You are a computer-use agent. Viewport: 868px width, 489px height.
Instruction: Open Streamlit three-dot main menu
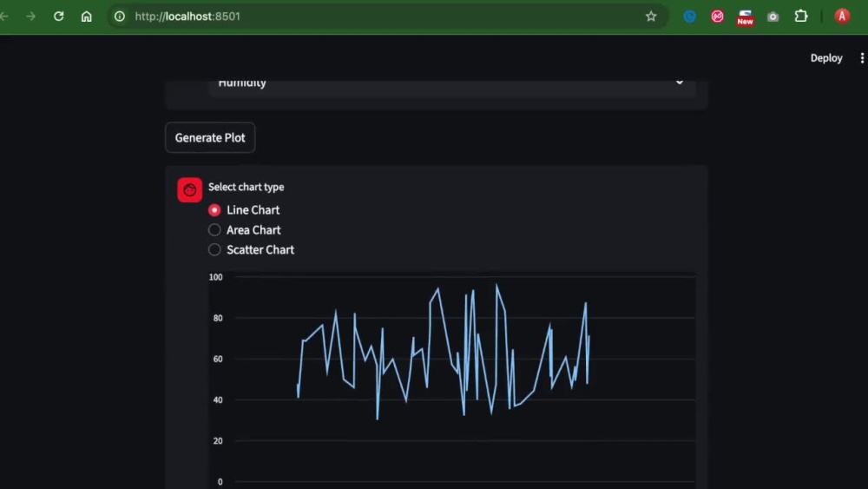(862, 58)
